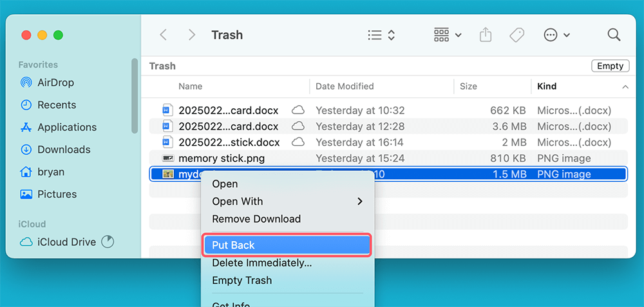Select the docx file modified at 12:28
Screen dimensions: 644x307
click(388, 126)
